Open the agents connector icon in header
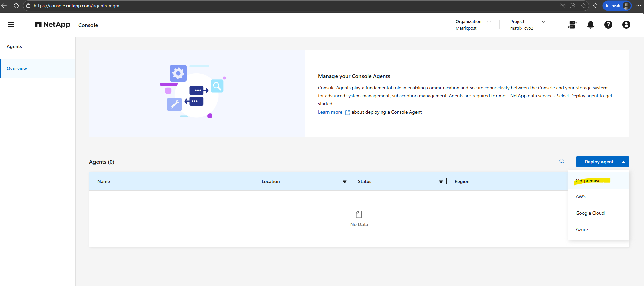Screen dimensions: 644x286 [x=572, y=25]
